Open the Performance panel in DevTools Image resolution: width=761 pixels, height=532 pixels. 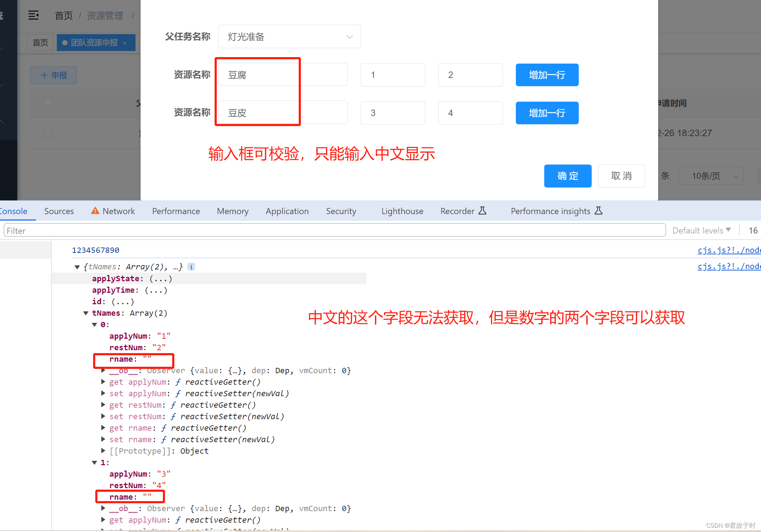click(x=177, y=211)
